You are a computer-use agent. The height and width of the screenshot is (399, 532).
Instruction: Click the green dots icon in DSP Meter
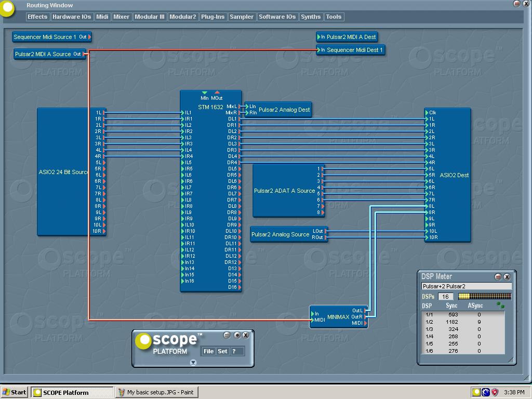point(500,305)
